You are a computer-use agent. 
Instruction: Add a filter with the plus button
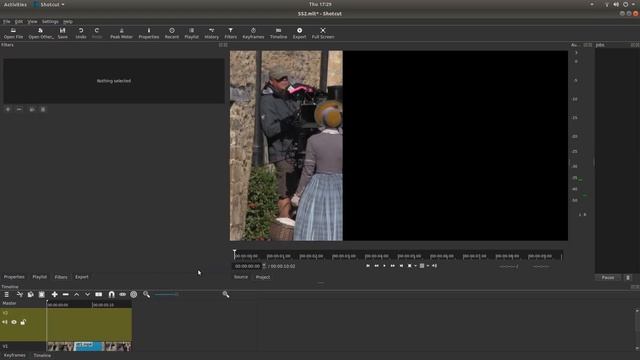pos(8,109)
